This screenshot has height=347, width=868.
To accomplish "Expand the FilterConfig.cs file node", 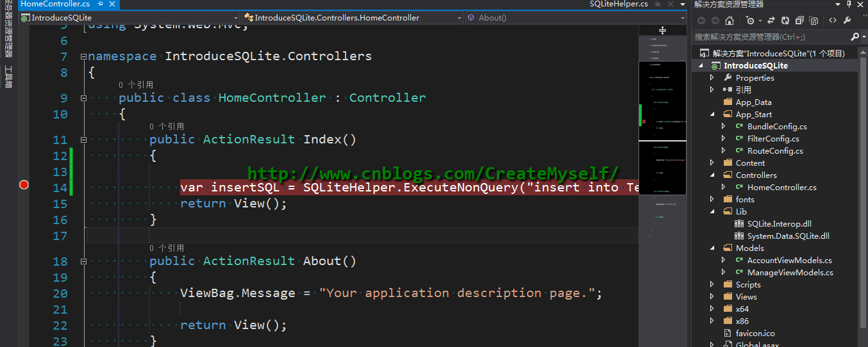I will tap(724, 138).
